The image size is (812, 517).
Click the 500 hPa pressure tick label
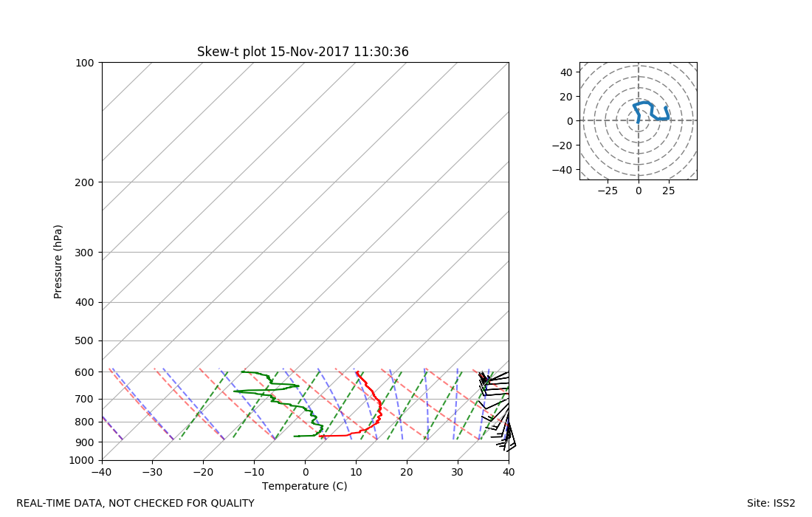click(85, 341)
